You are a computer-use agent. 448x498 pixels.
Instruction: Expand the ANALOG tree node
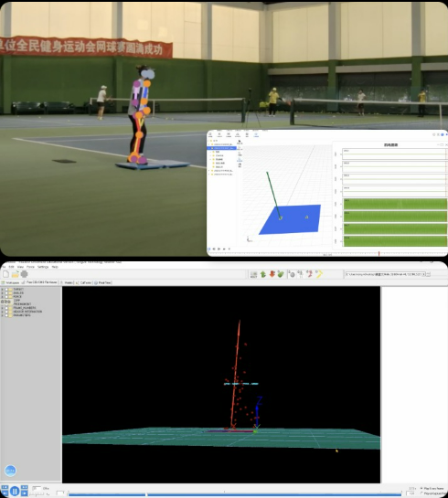tap(2, 293)
